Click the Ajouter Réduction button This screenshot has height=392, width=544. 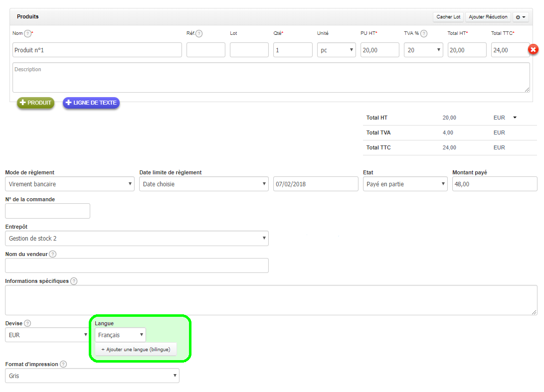488,17
